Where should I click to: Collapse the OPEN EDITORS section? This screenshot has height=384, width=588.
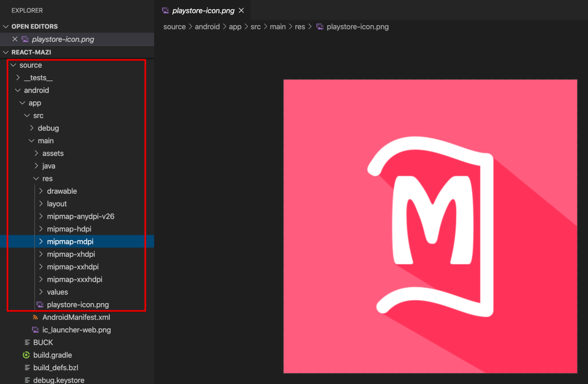[6, 27]
